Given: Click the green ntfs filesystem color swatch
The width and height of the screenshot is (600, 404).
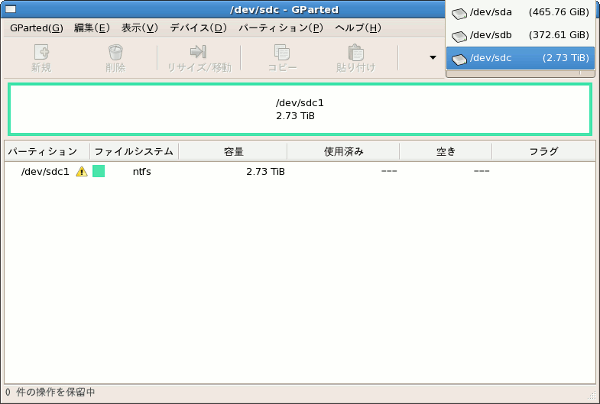Looking at the screenshot, I should pyautogui.click(x=99, y=172).
